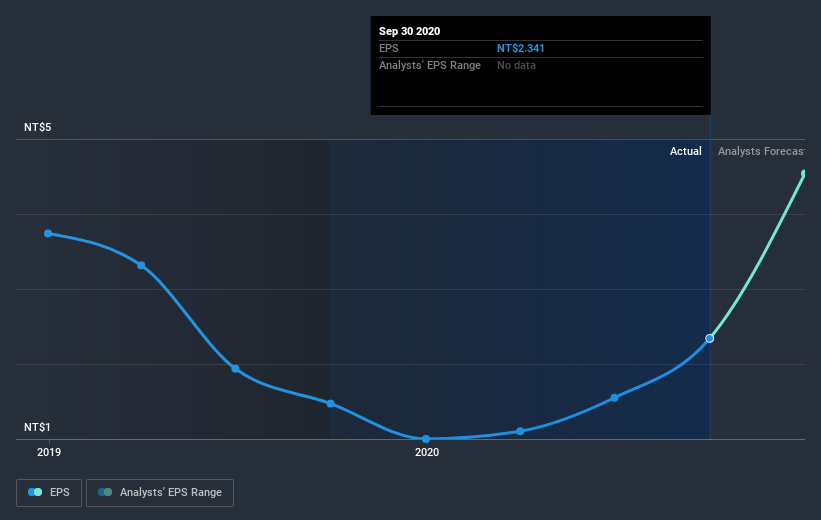Click the NT$5 axis label

tap(38, 127)
